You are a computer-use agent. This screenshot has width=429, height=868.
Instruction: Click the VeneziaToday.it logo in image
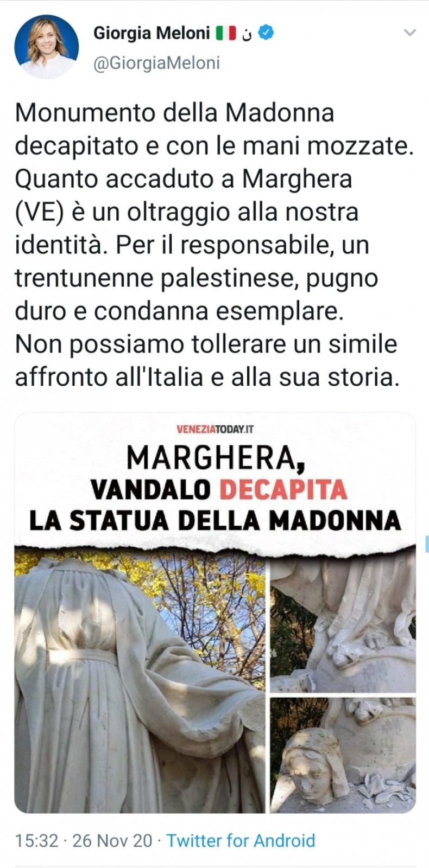pyautogui.click(x=216, y=430)
